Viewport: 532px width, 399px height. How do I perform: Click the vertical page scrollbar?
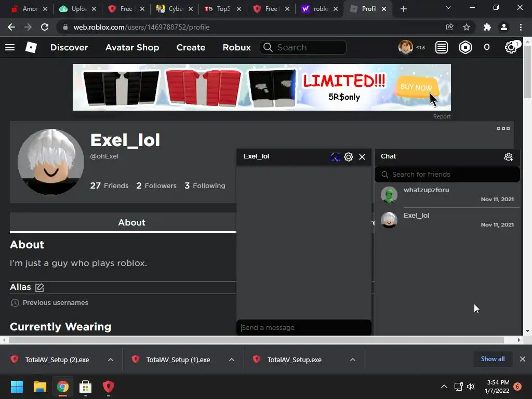[528, 71]
